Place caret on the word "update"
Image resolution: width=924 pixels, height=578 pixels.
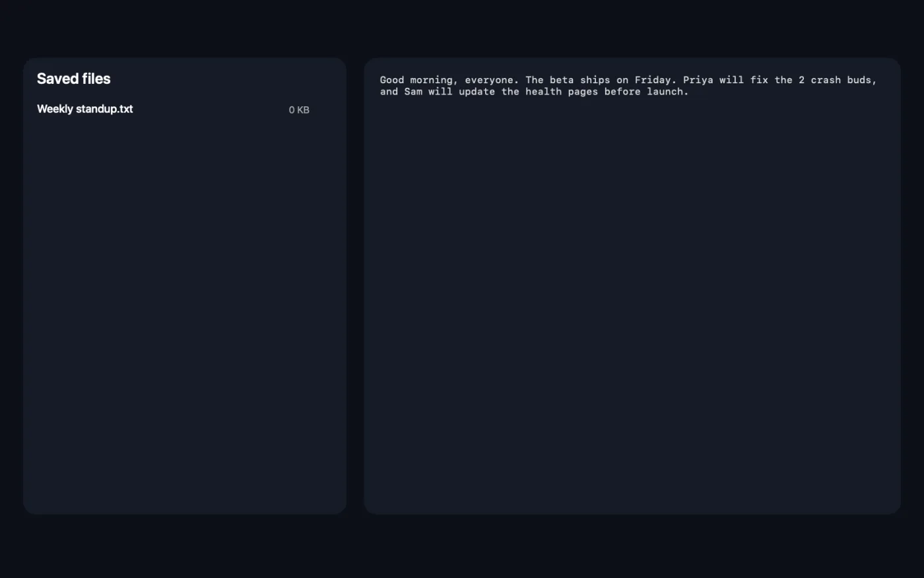477,92
